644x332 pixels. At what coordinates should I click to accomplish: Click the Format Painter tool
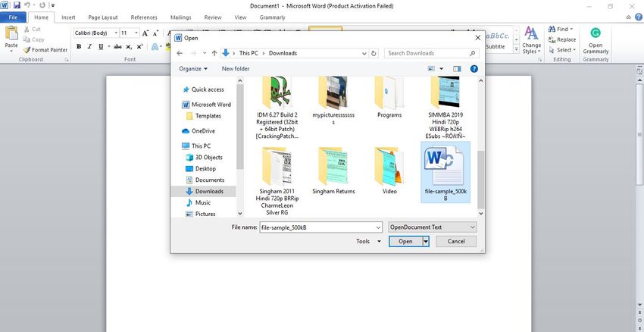(45, 50)
